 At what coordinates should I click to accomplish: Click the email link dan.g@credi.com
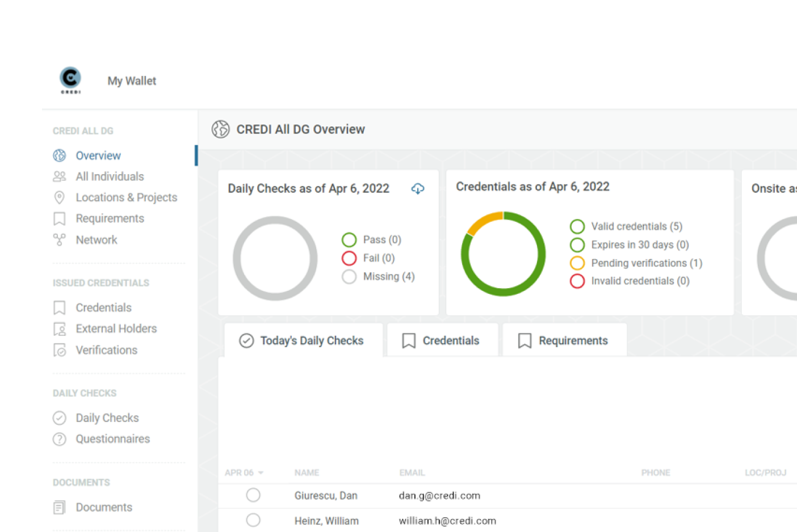(x=439, y=495)
